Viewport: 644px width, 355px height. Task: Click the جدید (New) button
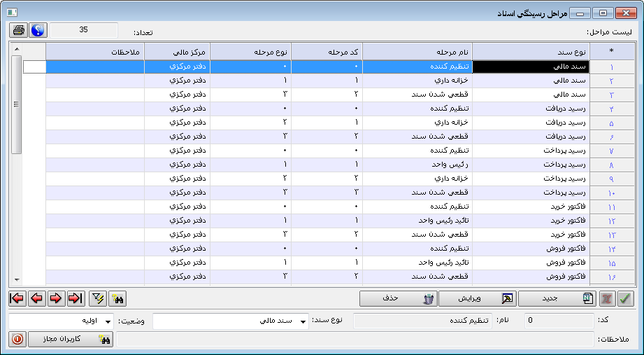tap(557, 299)
